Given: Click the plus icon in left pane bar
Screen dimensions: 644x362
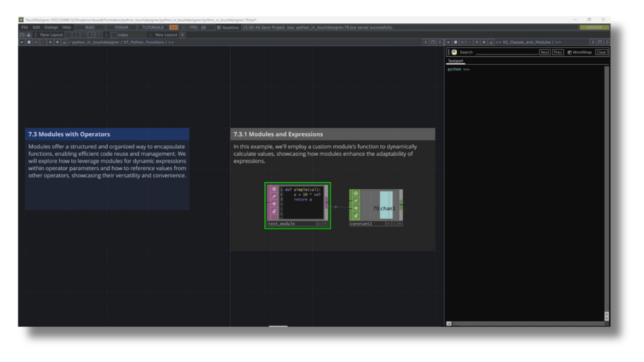Looking at the screenshot, I should [x=50, y=42].
